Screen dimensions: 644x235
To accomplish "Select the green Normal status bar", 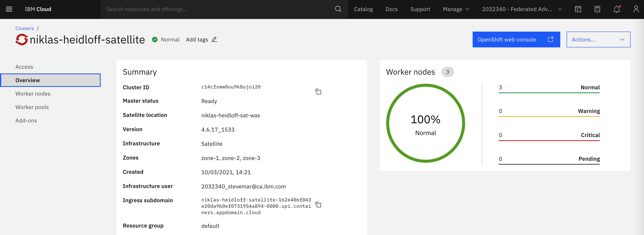I will pyautogui.click(x=549, y=88).
